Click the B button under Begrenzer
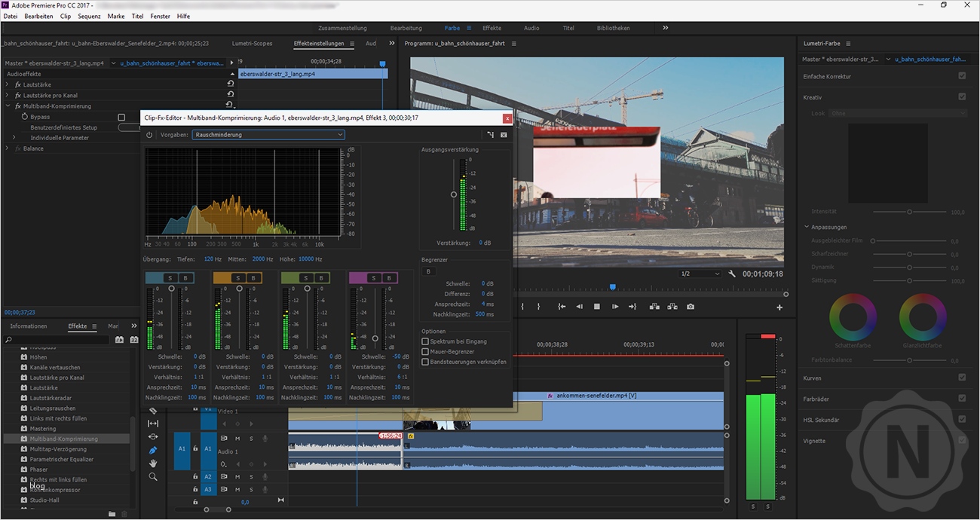The height and width of the screenshot is (520, 980). 428,271
